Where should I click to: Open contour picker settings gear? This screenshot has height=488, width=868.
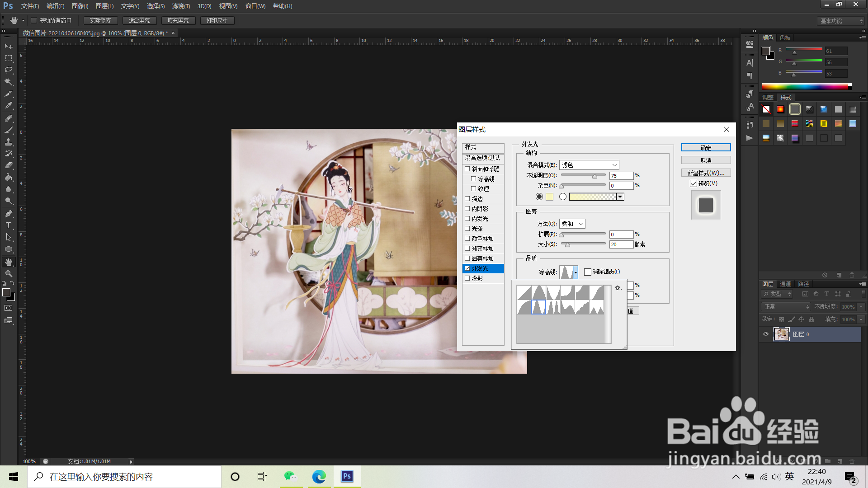[618, 288]
